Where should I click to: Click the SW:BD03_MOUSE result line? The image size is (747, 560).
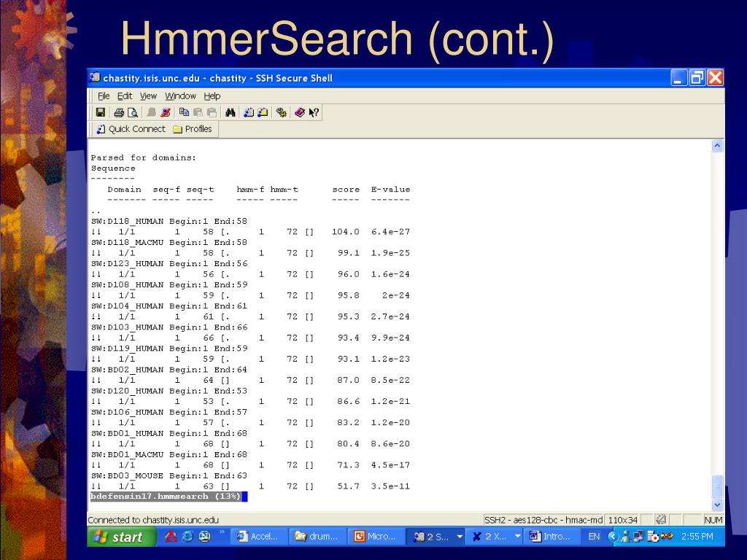[169, 475]
